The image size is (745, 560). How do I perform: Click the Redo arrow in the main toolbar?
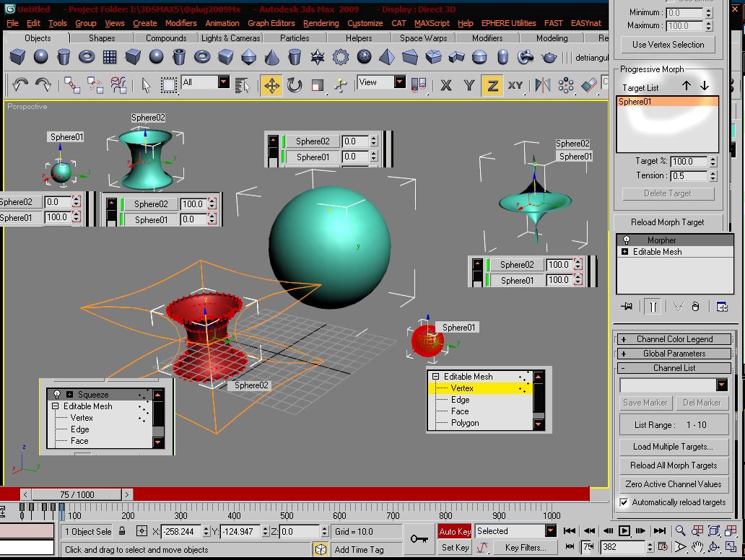point(43,85)
